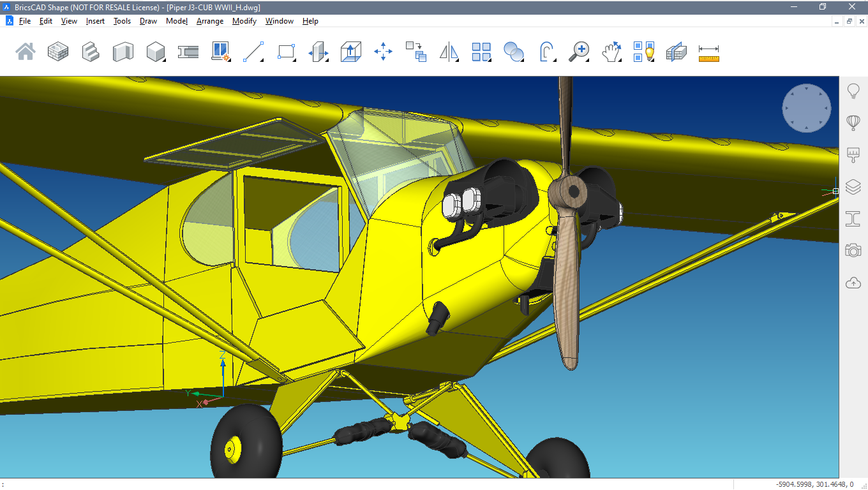
Task: Select the structural beam profile tool
Action: click(x=188, y=52)
